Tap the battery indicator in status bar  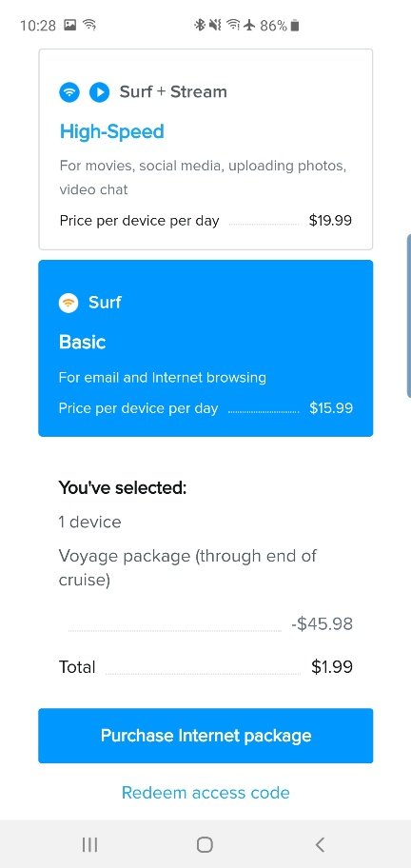pos(295,25)
